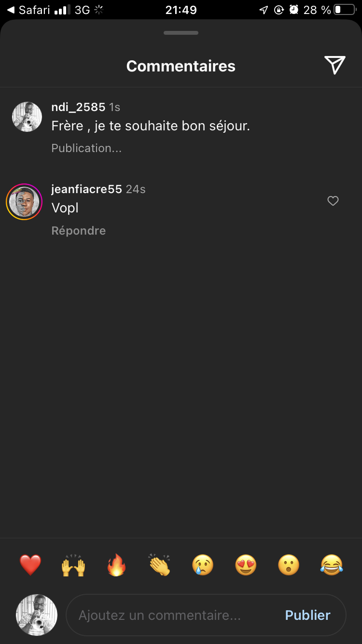The height and width of the screenshot is (644, 362).
Task: Tap ndi_2585's comment profile picture
Action: tap(27, 117)
